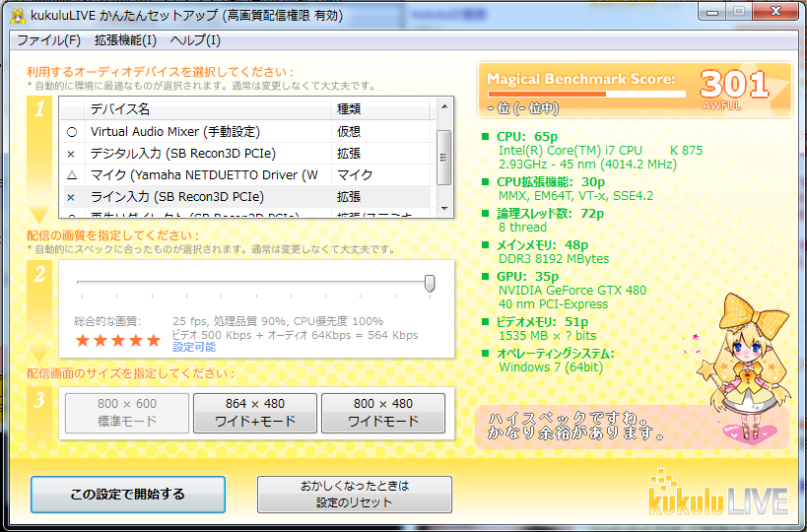Click the blonde mascot character with wand
This screenshot has width=807, height=532.
pyautogui.click(x=742, y=366)
